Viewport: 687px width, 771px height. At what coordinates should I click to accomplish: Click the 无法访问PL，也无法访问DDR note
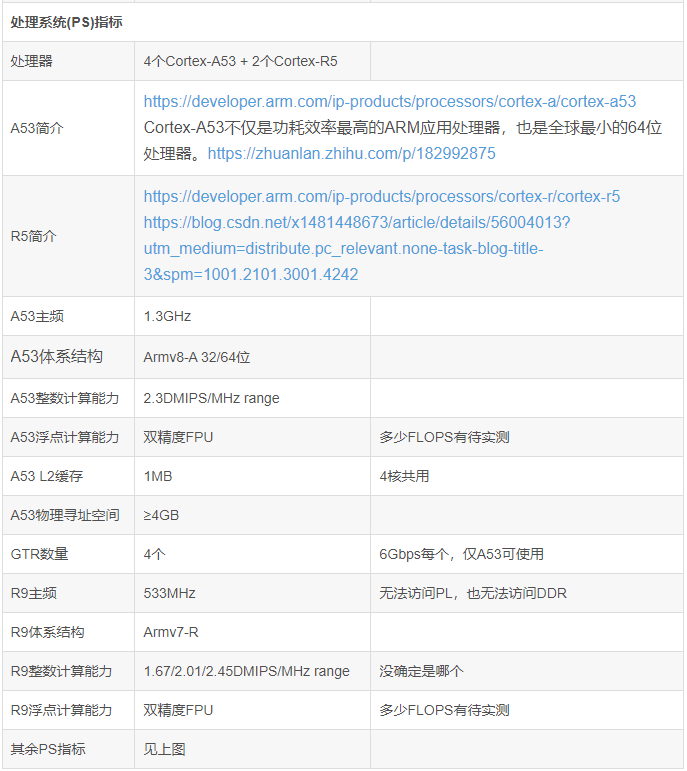(x=473, y=593)
